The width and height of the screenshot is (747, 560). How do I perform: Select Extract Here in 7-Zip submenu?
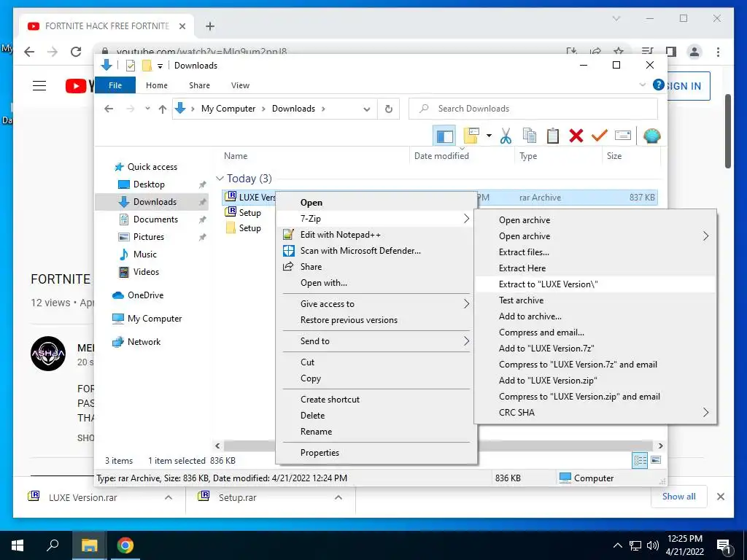[595, 268]
